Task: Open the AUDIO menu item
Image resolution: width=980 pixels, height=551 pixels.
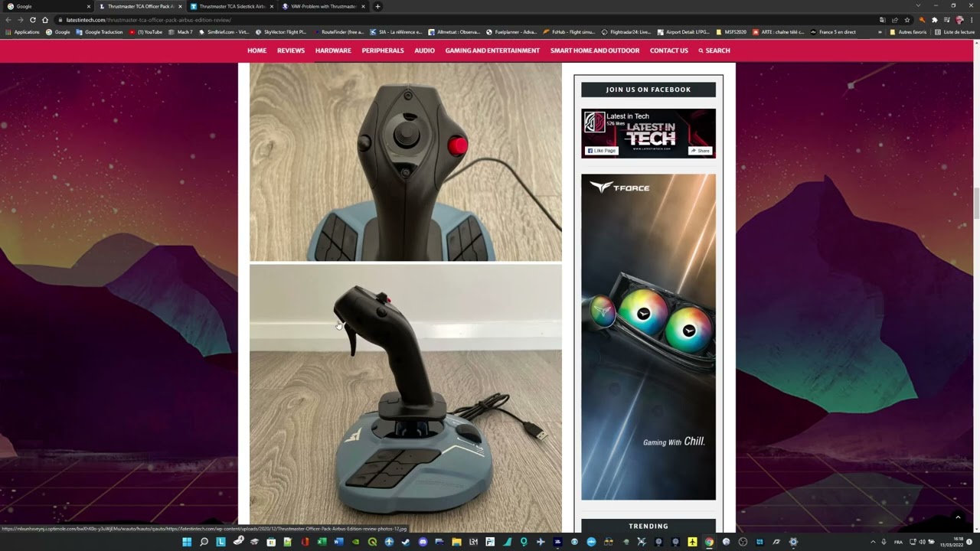Action: click(424, 51)
